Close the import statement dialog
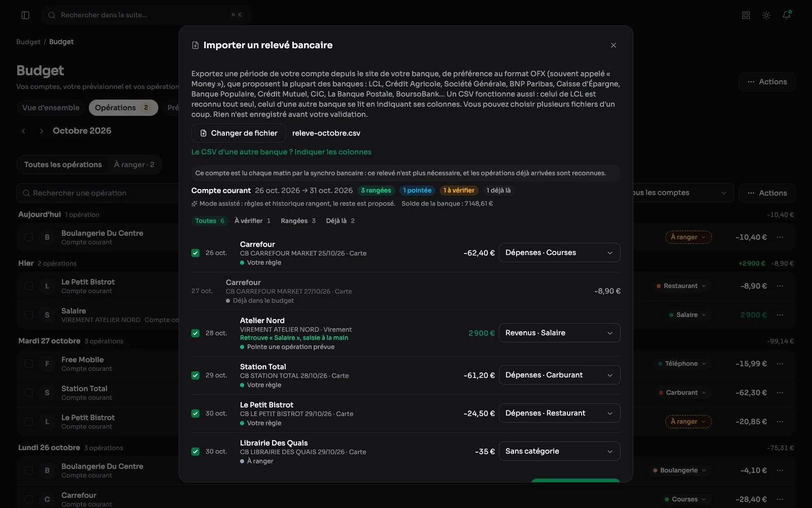812x508 pixels. tap(614, 45)
